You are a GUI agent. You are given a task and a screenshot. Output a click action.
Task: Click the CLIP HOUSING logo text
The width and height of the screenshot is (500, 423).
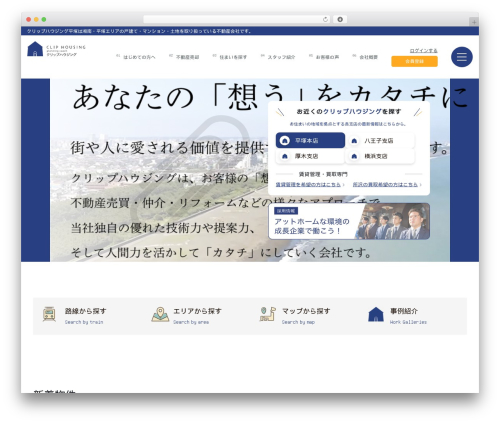coord(66,47)
